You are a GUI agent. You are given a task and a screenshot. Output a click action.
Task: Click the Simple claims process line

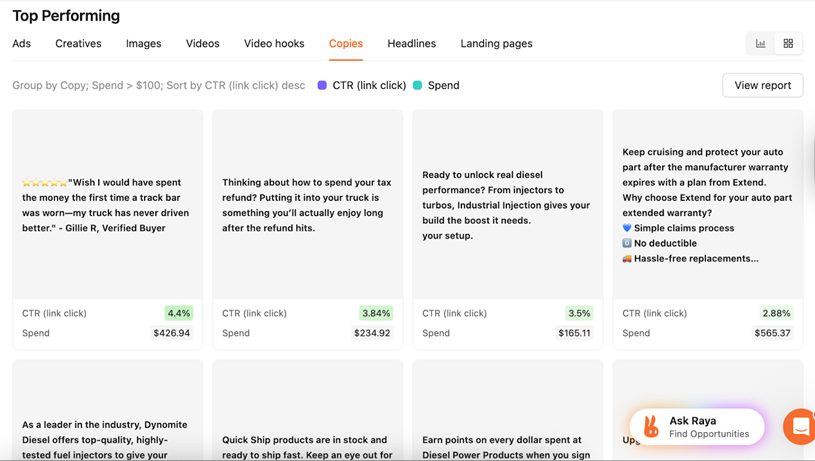click(678, 228)
